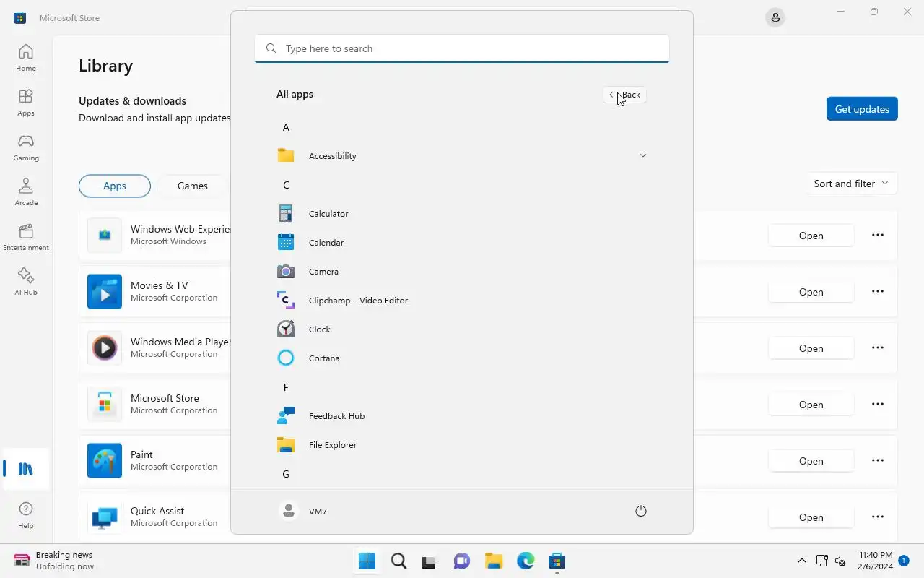Open File Explorer on taskbar
Viewport: 924px width, 578px height.
tap(494, 561)
